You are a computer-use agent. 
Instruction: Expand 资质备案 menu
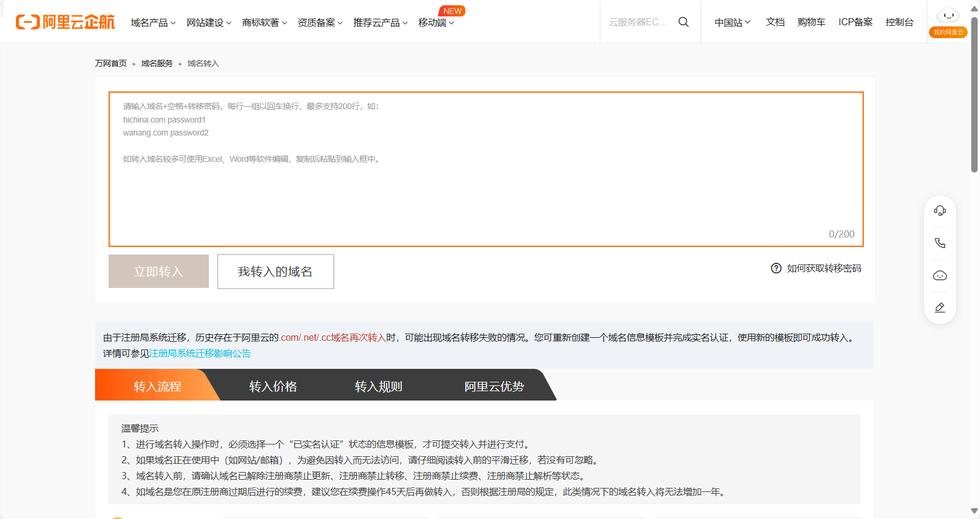point(320,22)
